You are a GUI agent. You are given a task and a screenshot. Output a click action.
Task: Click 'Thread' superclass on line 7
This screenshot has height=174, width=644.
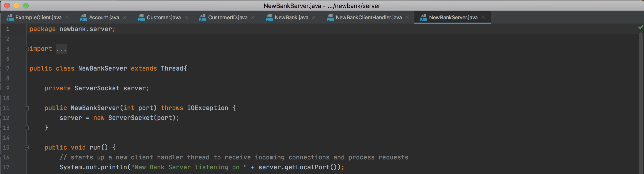[x=172, y=68]
